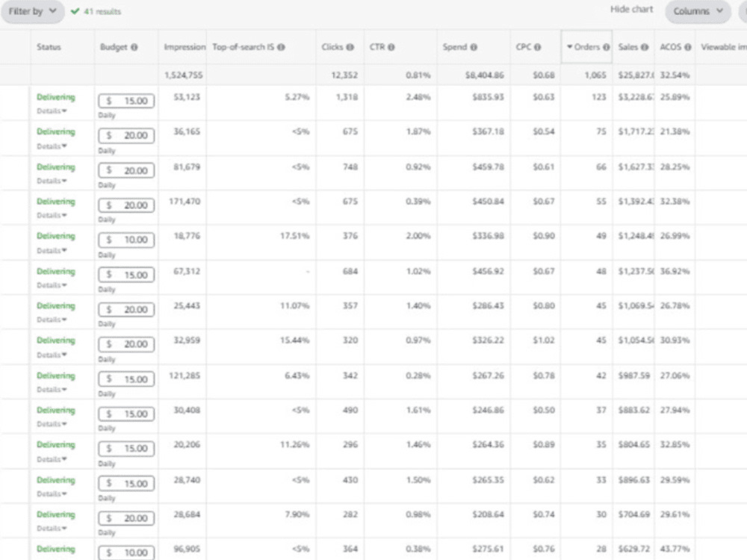This screenshot has width=747, height=560.
Task: Select the $1.02 CPC cell
Action: point(544,340)
